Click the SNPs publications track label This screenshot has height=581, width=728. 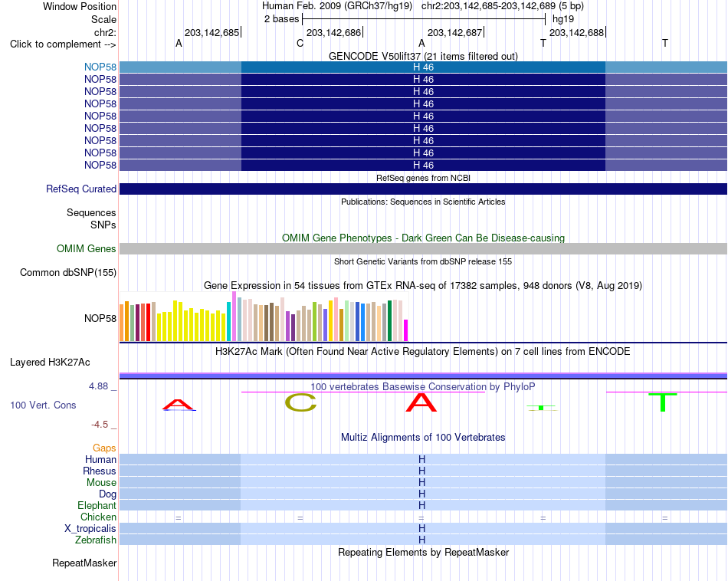click(x=103, y=225)
